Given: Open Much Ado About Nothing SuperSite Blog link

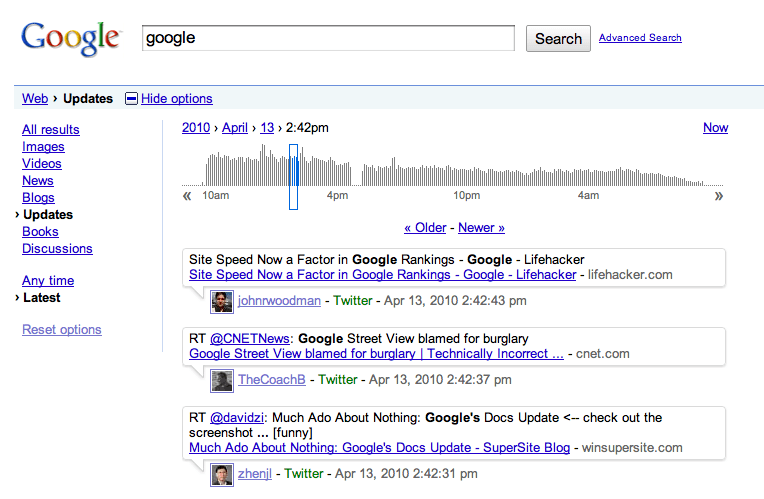Looking at the screenshot, I should [380, 448].
